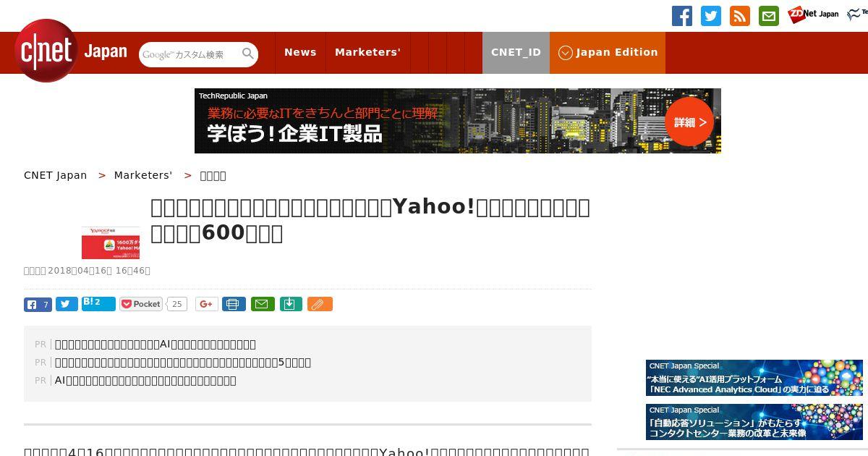Print article icon
This screenshot has width=868, height=456.
[x=234, y=304]
